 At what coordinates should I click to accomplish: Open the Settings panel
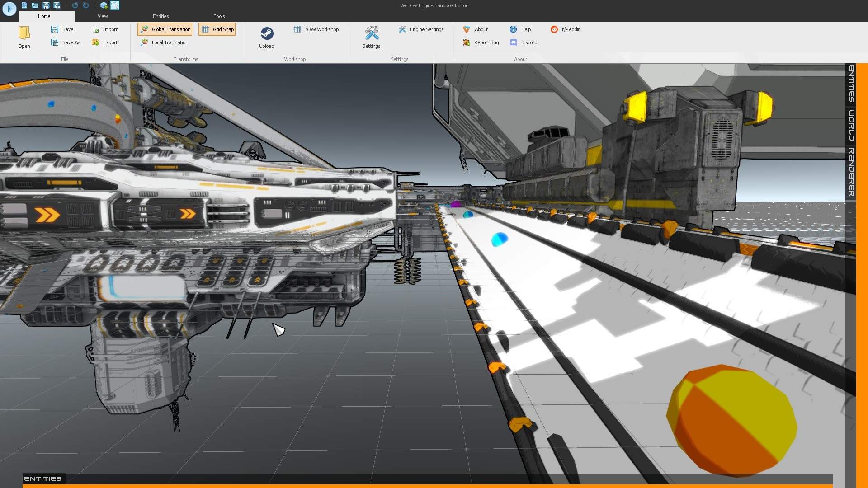coord(371,37)
